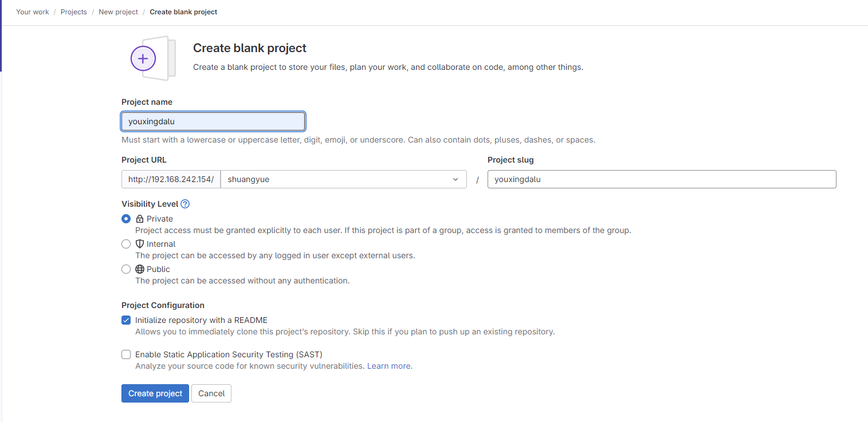Click the namespace dropdown chevron arrow

pos(455,179)
